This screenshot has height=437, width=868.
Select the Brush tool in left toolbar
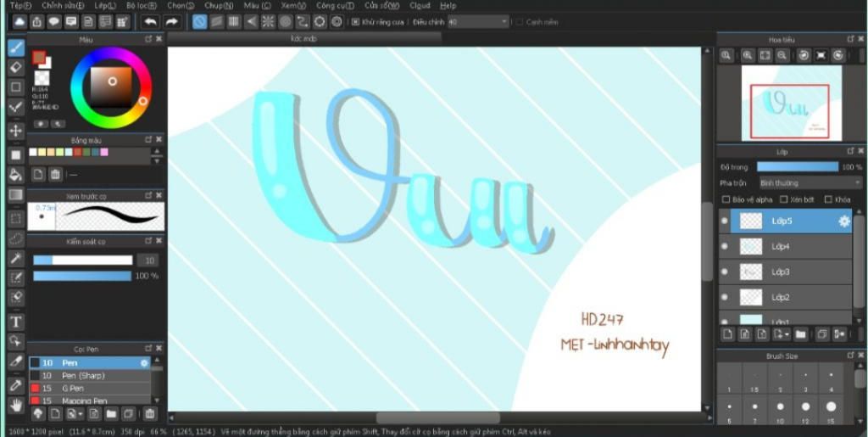tap(16, 48)
